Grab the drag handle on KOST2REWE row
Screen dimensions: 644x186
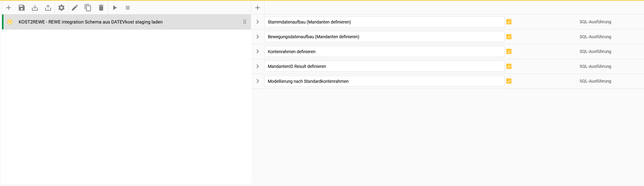(x=245, y=22)
